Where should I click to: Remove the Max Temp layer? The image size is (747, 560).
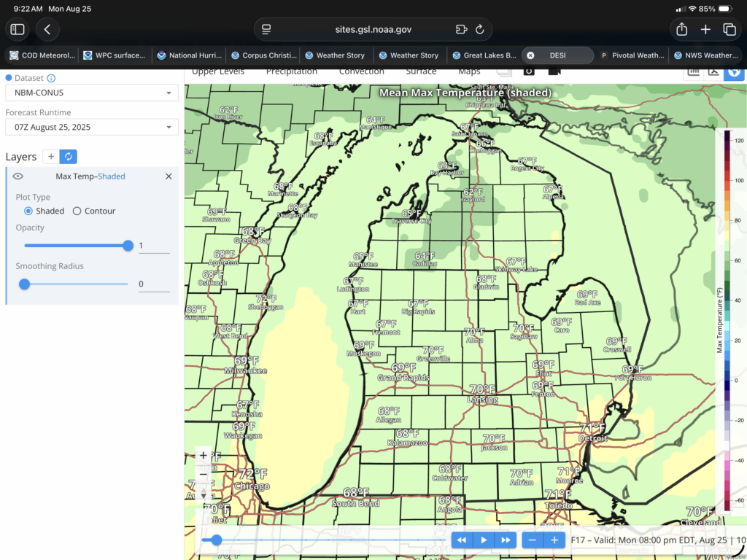(169, 176)
